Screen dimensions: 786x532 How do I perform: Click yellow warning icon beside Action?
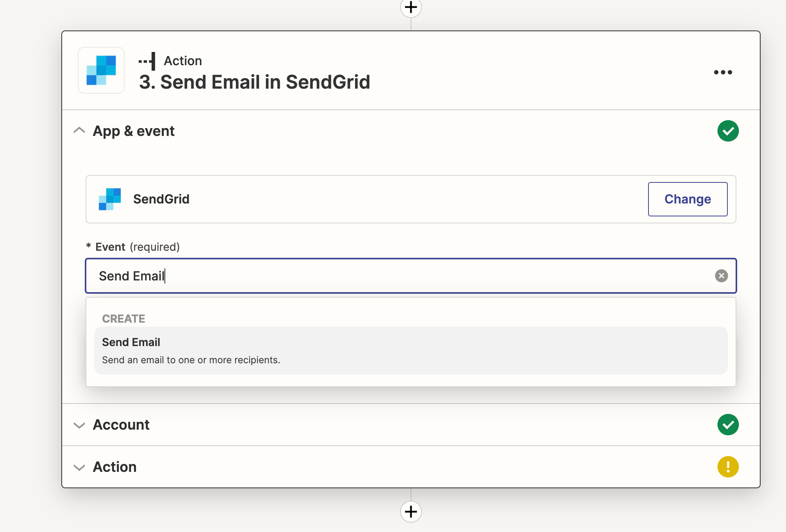coord(728,467)
